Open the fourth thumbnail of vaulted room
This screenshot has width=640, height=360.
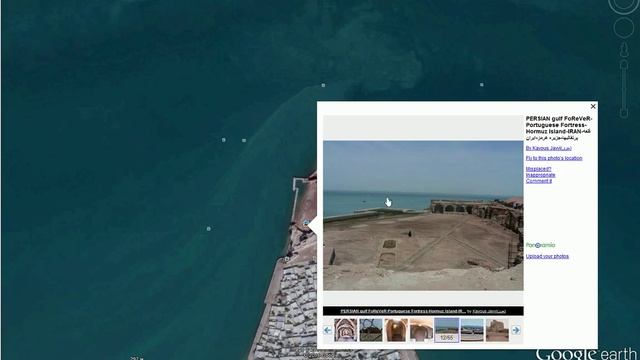pyautogui.click(x=421, y=330)
